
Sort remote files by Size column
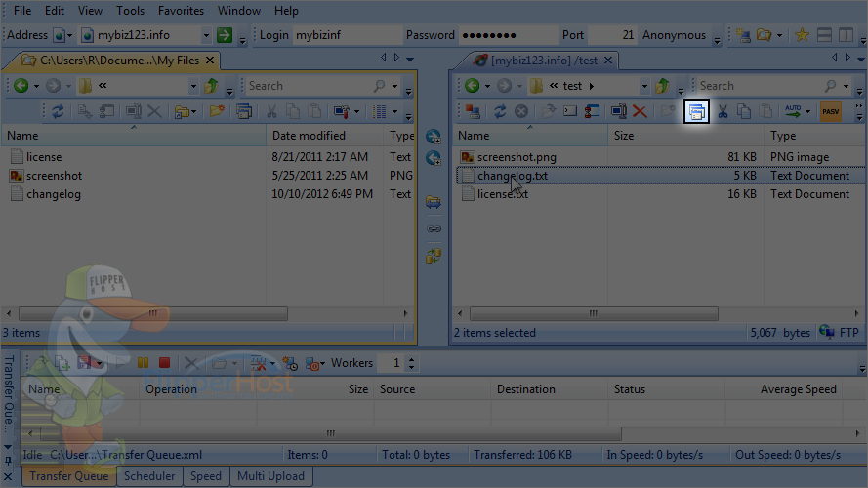coord(685,136)
